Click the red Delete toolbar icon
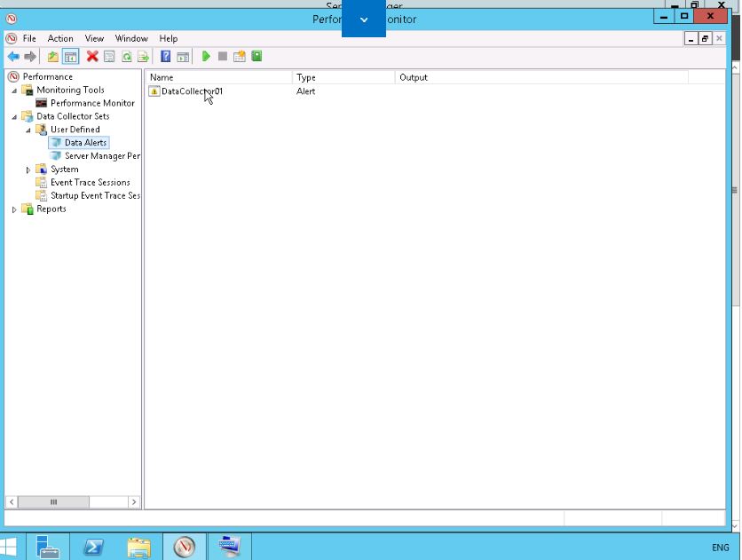The height and width of the screenshot is (560, 742). pyautogui.click(x=92, y=57)
